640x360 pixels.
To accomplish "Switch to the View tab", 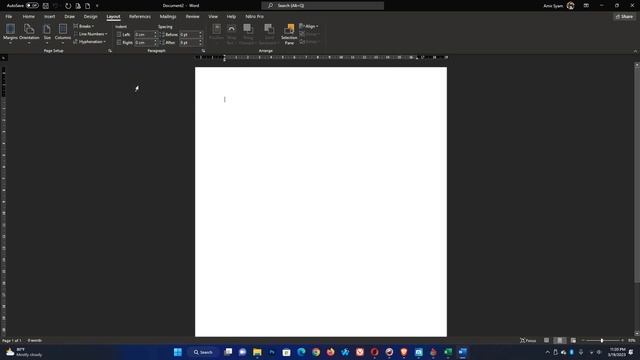I will 213,16.
